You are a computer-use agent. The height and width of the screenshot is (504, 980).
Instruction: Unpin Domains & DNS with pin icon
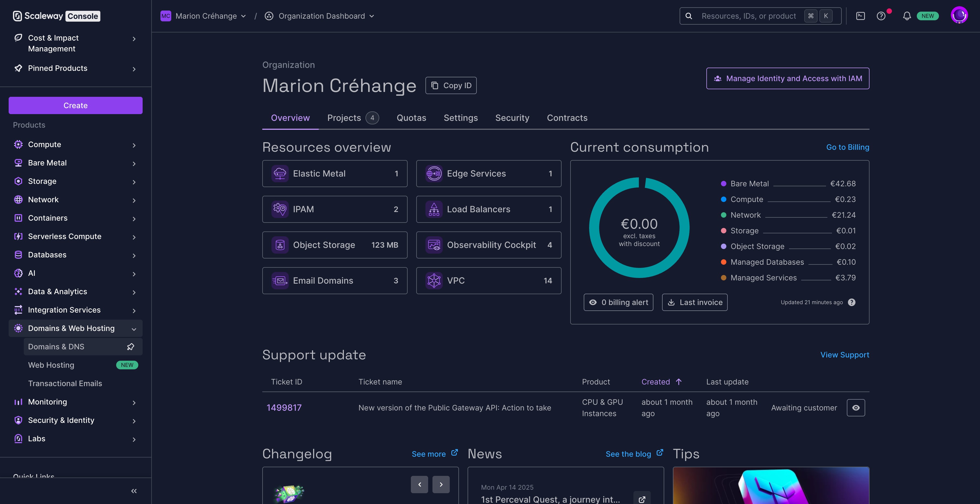pos(130,347)
